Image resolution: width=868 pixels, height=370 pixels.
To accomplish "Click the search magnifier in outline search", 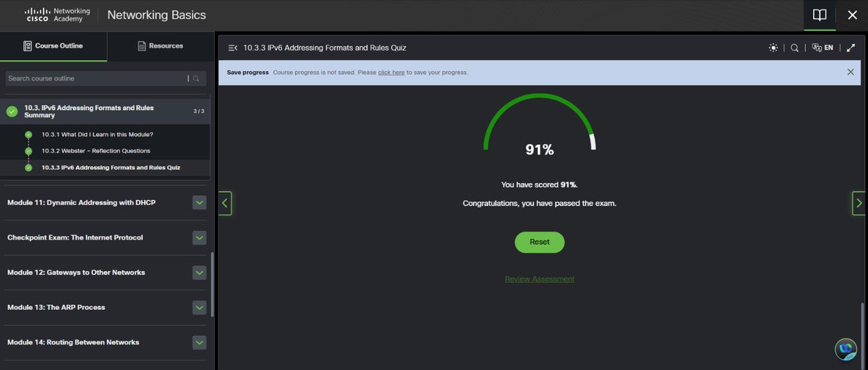I will pyautogui.click(x=197, y=78).
